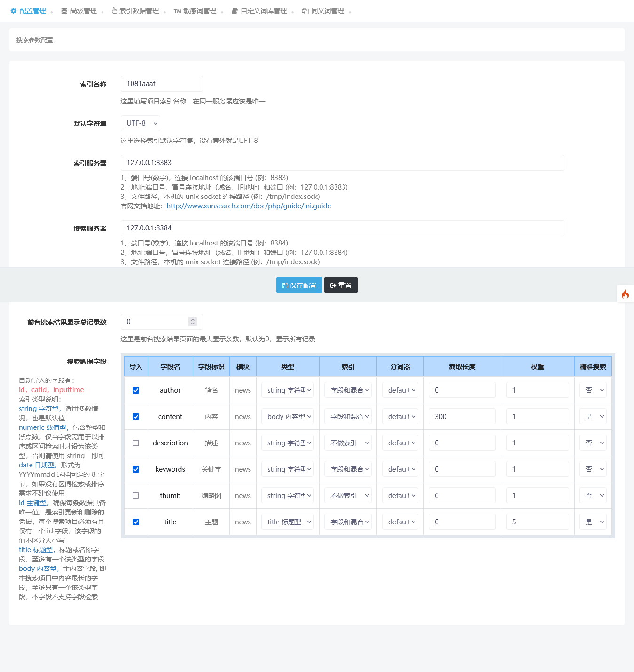
Task: Open the type dropdown for title row
Action: pyautogui.click(x=288, y=522)
